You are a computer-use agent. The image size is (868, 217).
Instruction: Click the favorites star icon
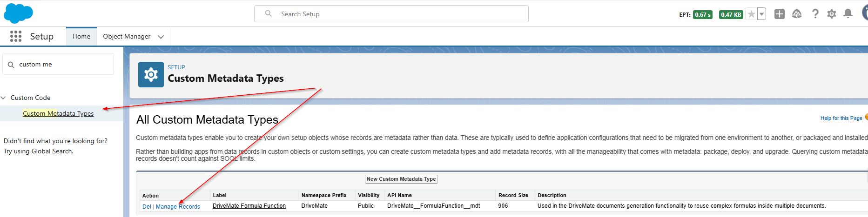[x=751, y=14]
